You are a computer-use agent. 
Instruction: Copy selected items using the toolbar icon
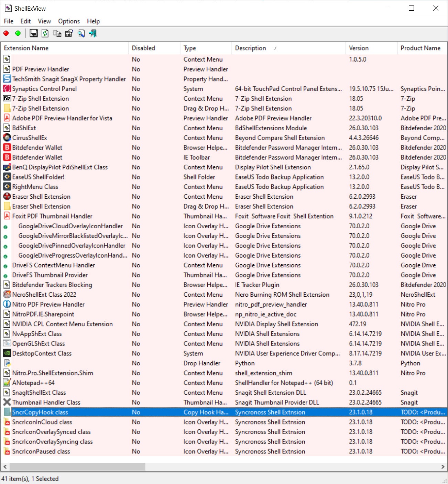(57, 33)
